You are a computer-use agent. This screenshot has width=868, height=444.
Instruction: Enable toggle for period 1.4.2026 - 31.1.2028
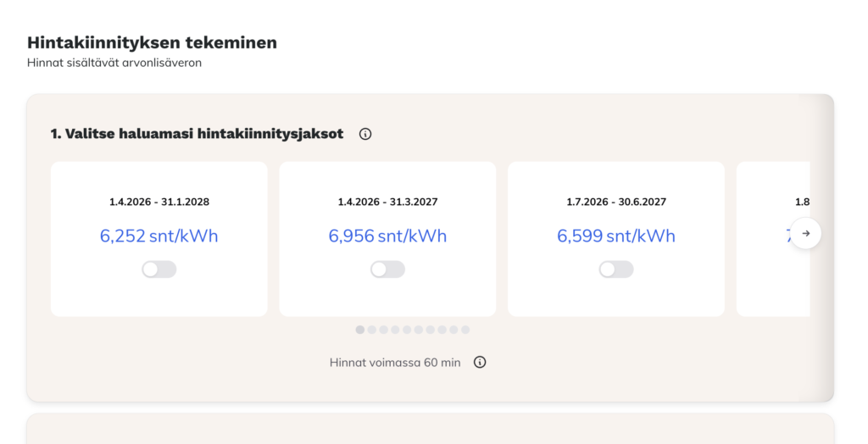(159, 269)
